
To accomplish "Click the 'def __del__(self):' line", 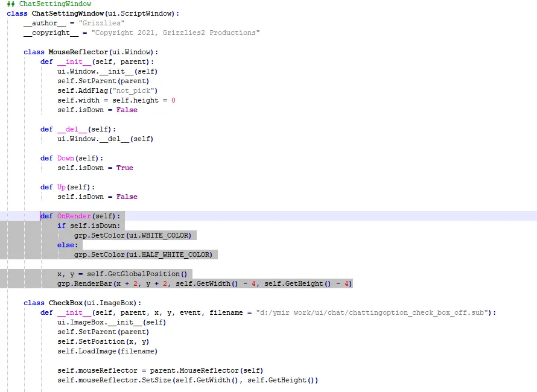I will [78, 129].
